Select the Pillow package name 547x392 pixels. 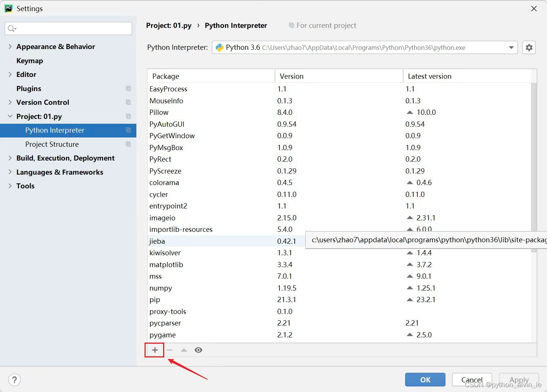click(x=159, y=112)
